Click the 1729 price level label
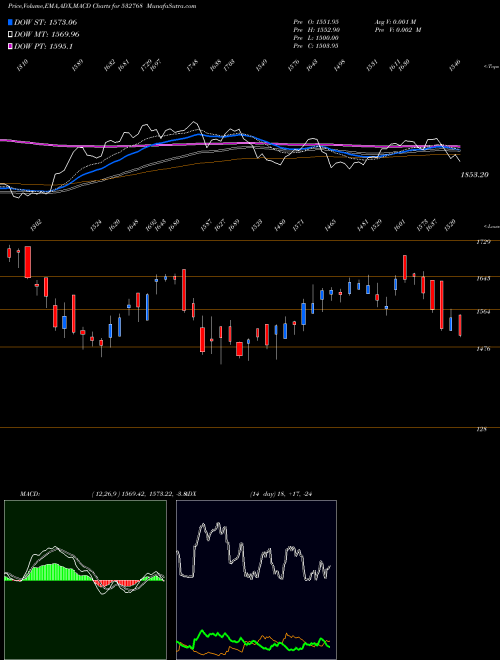The width and height of the screenshot is (500, 660). click(x=484, y=242)
